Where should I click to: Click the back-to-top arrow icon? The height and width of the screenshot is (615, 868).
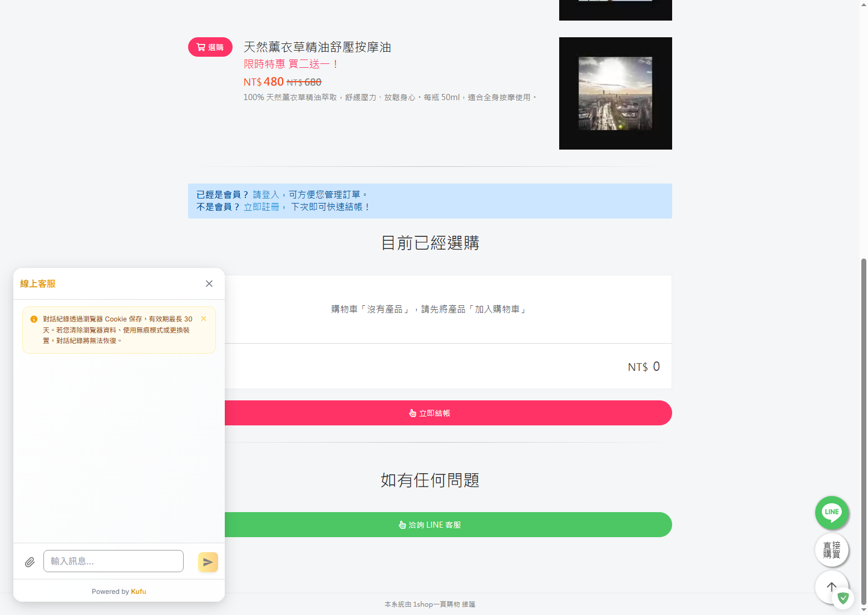pos(831,587)
